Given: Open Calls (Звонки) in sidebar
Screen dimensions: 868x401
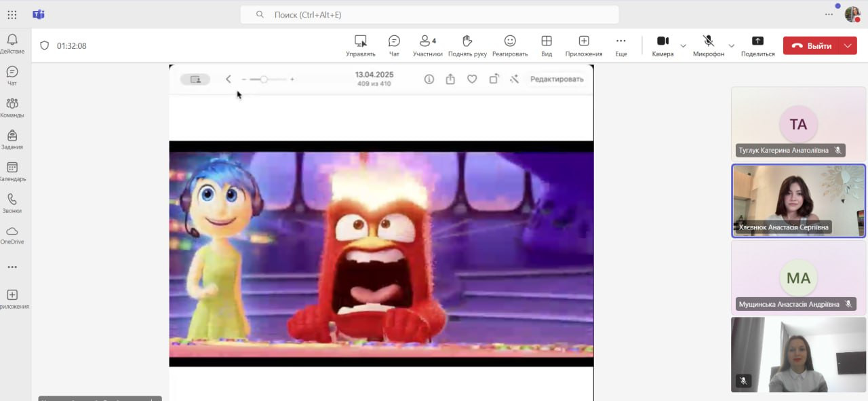Looking at the screenshot, I should pyautogui.click(x=12, y=203).
